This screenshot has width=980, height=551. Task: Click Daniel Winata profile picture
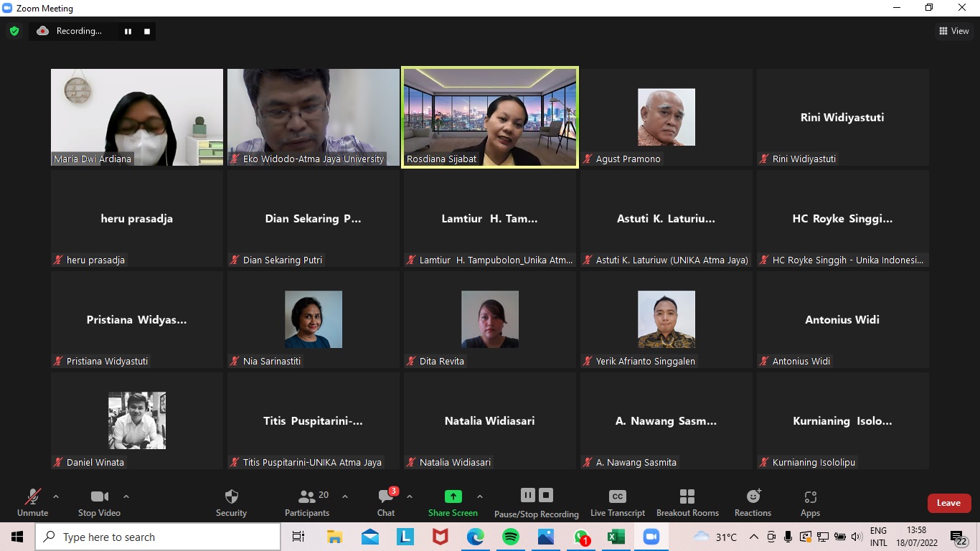137,420
